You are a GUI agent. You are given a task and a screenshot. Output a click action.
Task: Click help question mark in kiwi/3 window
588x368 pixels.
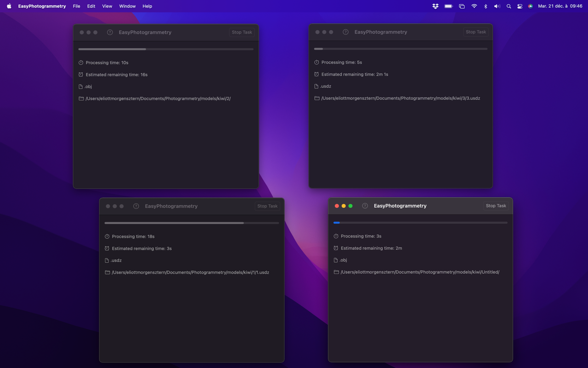345,32
